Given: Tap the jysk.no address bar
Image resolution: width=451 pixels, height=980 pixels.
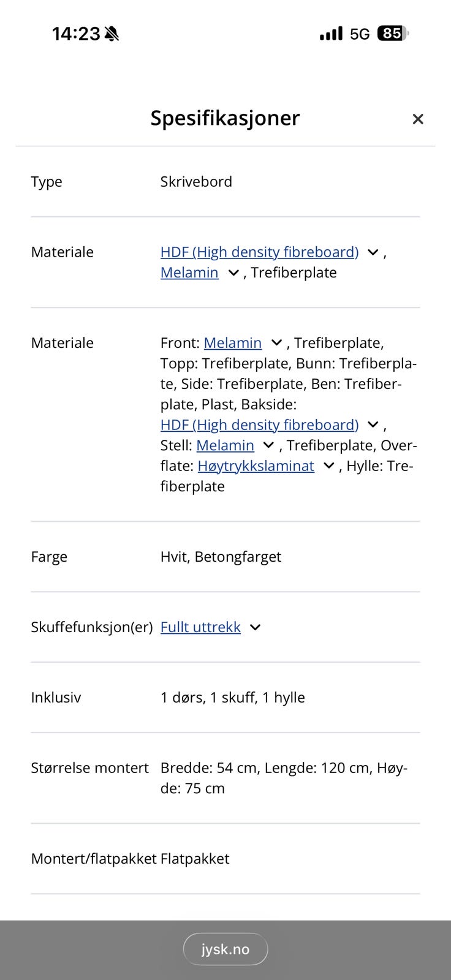Looking at the screenshot, I should click(x=225, y=948).
